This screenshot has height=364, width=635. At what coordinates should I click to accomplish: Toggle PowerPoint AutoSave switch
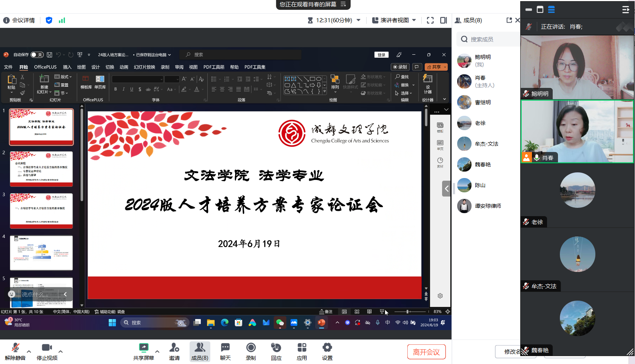click(x=37, y=55)
